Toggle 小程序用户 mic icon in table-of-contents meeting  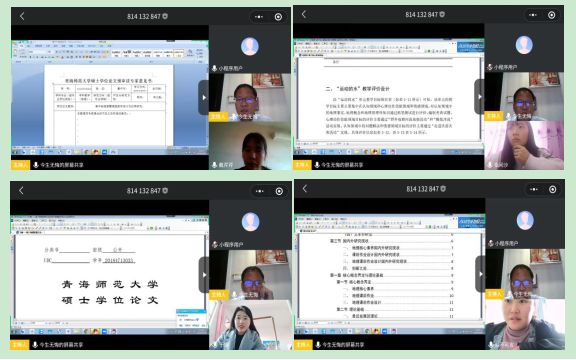click(491, 243)
